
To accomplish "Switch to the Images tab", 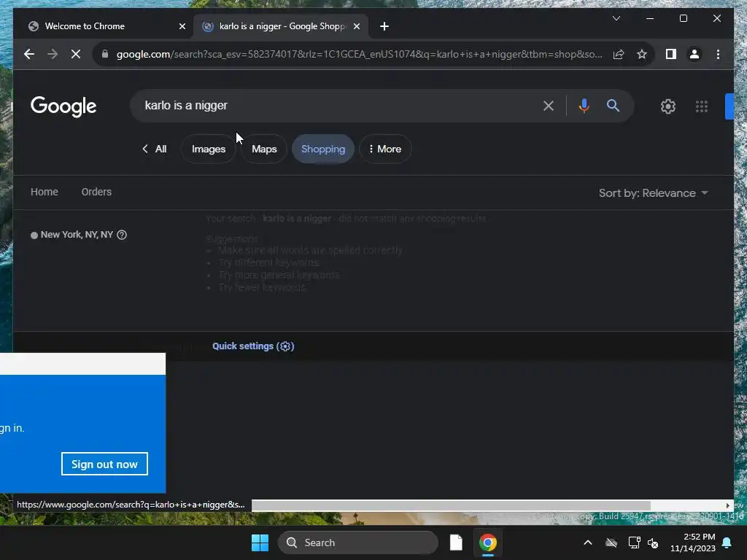I will (x=209, y=149).
